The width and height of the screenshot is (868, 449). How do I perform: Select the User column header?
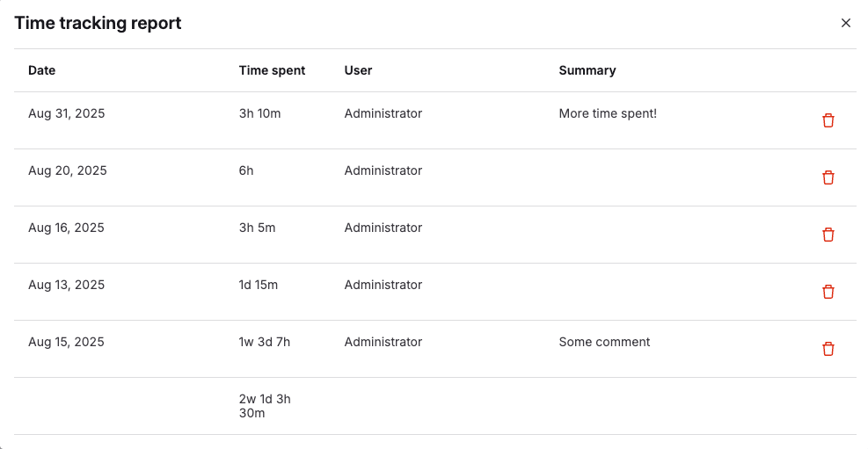[x=358, y=70]
